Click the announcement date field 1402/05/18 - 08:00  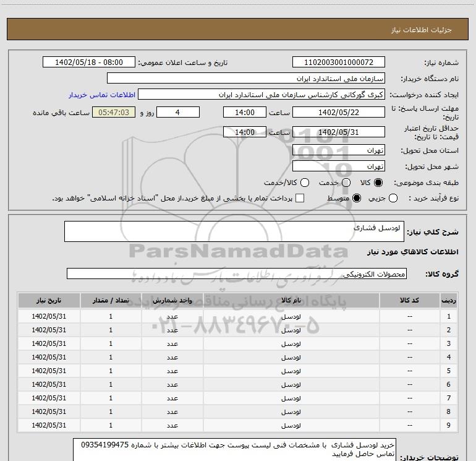pyautogui.click(x=89, y=62)
